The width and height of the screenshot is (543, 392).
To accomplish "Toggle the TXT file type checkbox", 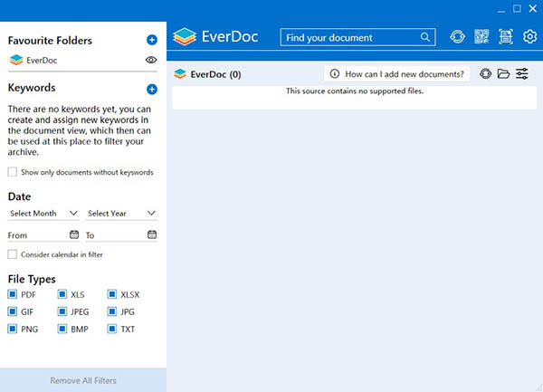I will 112,329.
